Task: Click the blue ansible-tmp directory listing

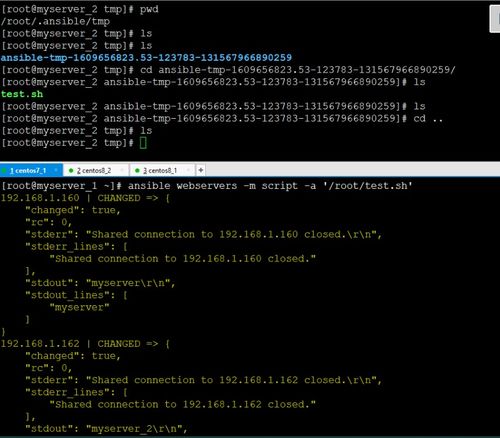Action: (146, 58)
